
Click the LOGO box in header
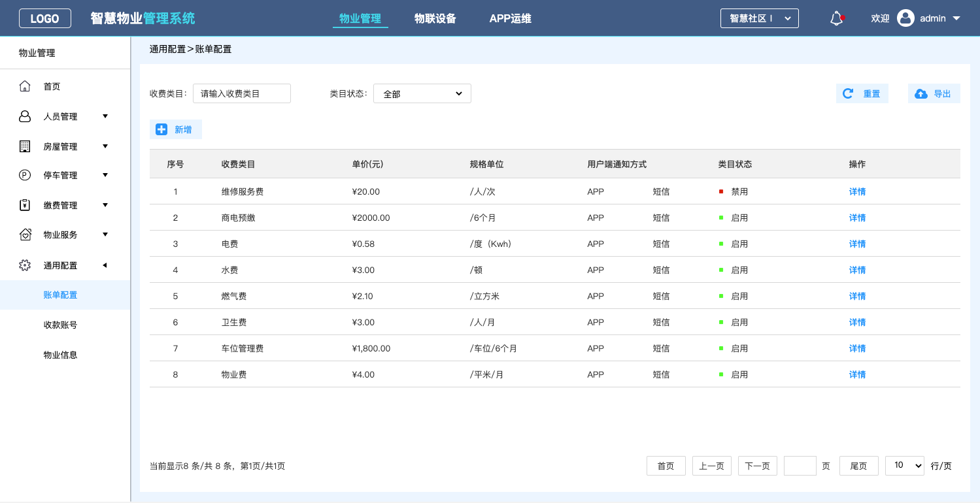44,18
